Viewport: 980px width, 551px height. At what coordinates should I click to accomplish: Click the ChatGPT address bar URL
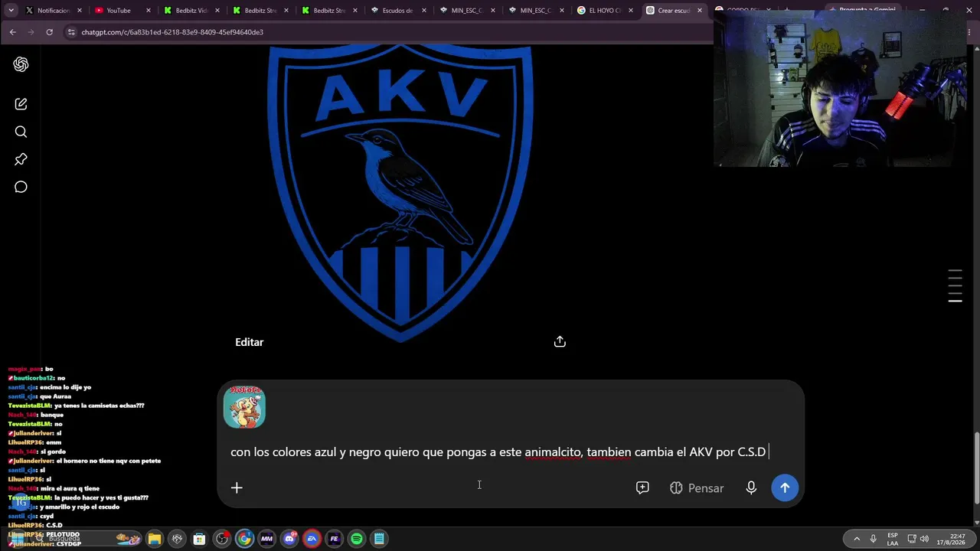[x=172, y=32]
